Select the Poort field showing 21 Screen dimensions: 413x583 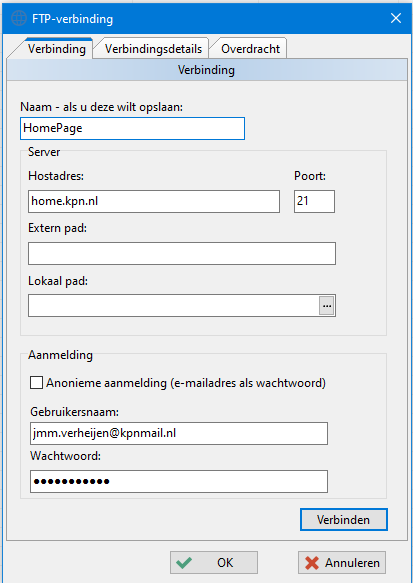pos(314,201)
